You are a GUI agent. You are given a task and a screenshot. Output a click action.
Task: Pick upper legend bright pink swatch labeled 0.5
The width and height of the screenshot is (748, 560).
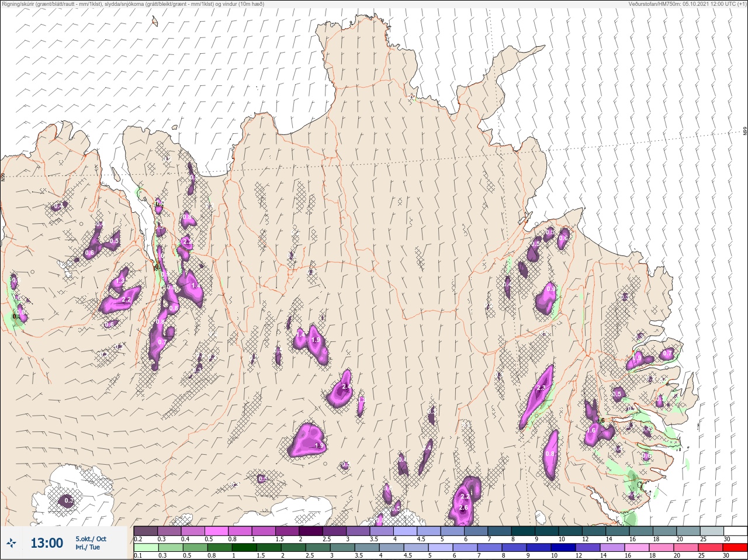[x=217, y=531]
